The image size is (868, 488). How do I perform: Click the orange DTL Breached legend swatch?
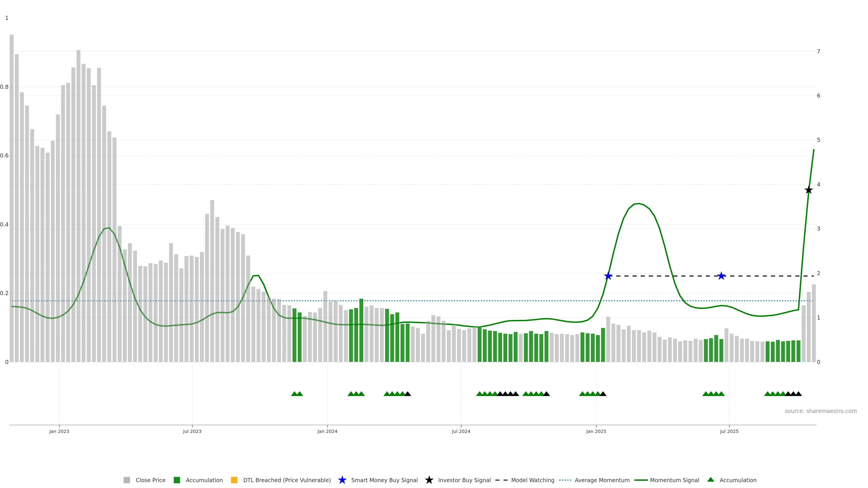click(234, 480)
